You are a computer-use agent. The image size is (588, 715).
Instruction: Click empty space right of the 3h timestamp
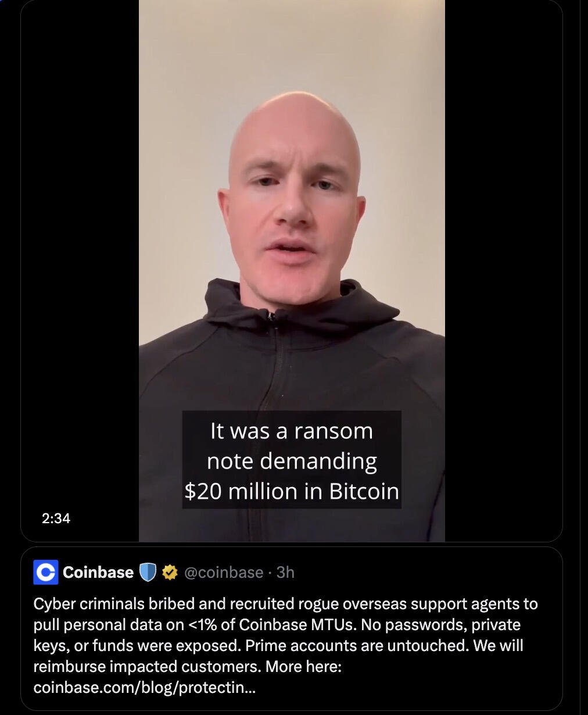424,573
